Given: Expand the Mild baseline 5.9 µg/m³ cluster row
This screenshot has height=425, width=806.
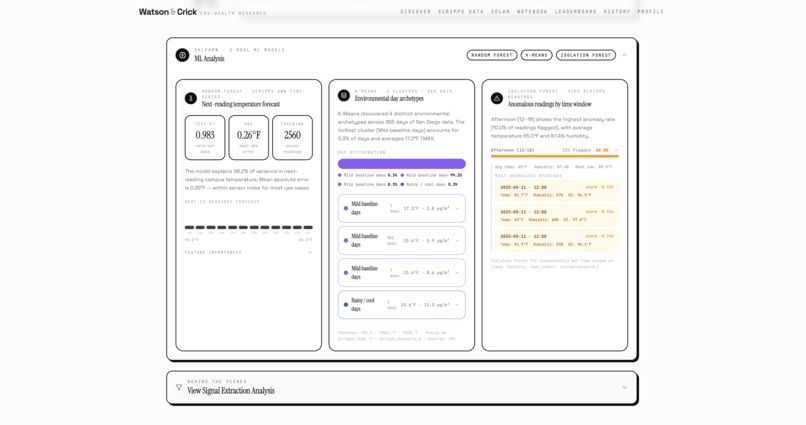Looking at the screenshot, I should [x=401, y=241].
